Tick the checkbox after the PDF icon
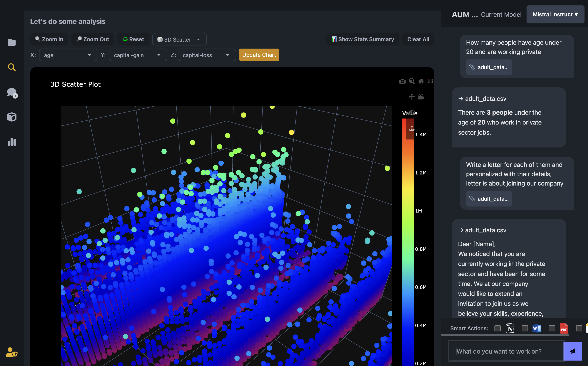The height and width of the screenshot is (366, 588). point(579,328)
